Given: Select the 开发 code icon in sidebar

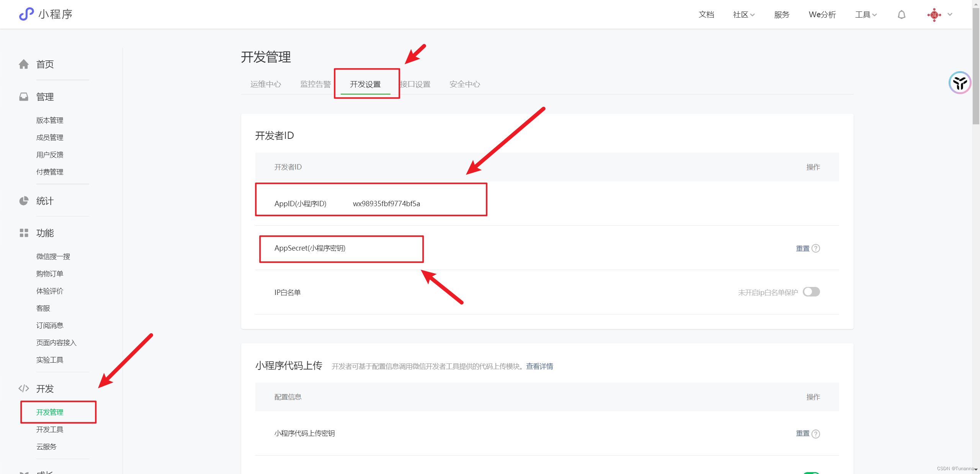Looking at the screenshot, I should [24, 388].
